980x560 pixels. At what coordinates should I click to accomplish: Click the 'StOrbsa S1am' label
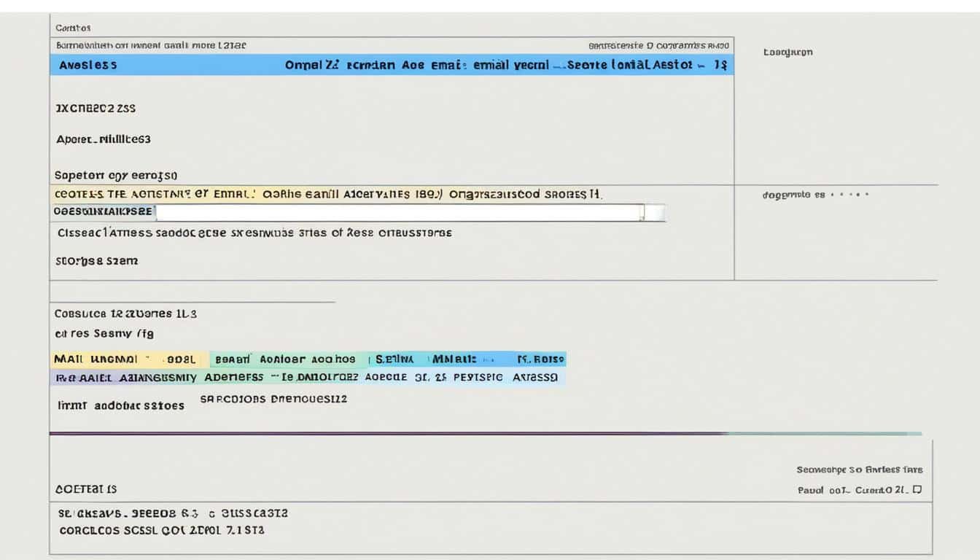pyautogui.click(x=96, y=260)
